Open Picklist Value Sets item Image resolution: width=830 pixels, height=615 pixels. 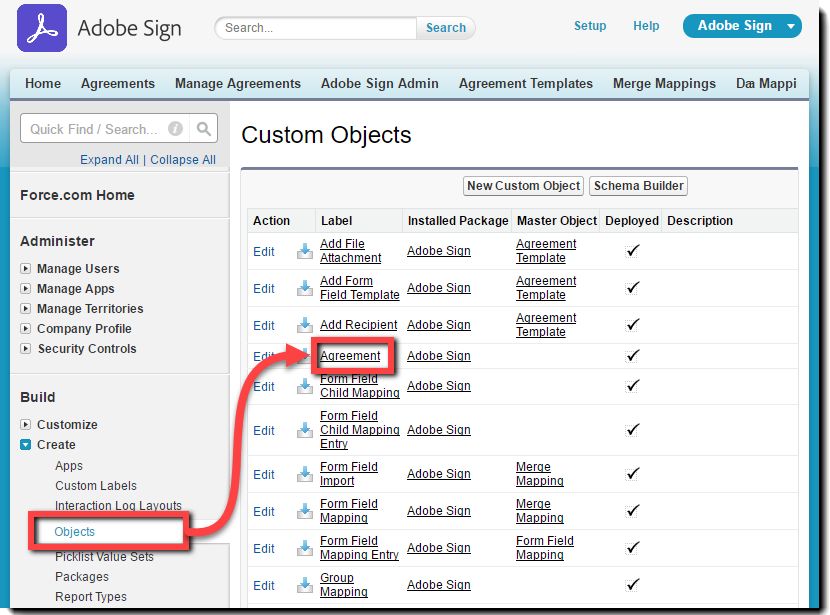(x=104, y=557)
